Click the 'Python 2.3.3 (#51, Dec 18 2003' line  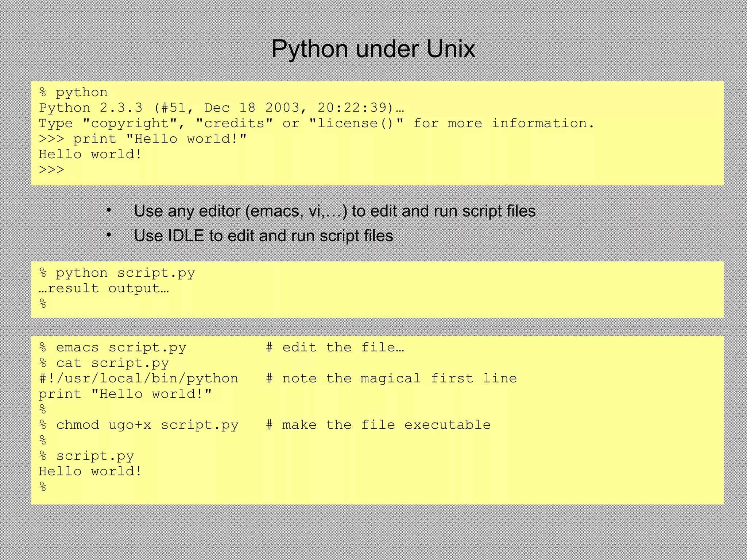(x=222, y=108)
